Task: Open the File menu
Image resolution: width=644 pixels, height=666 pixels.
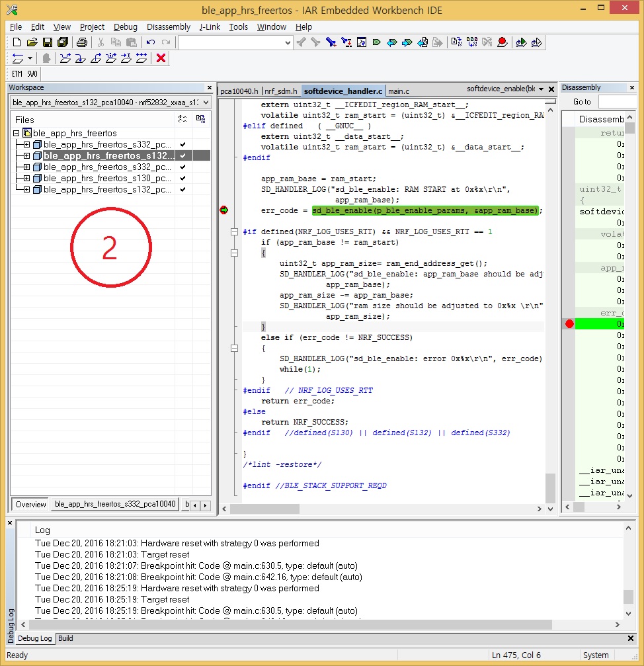Action: coord(16,26)
